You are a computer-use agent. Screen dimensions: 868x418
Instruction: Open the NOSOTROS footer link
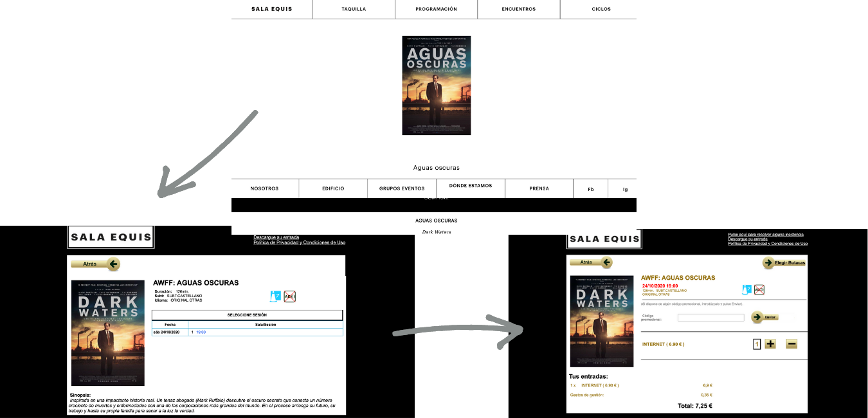264,188
